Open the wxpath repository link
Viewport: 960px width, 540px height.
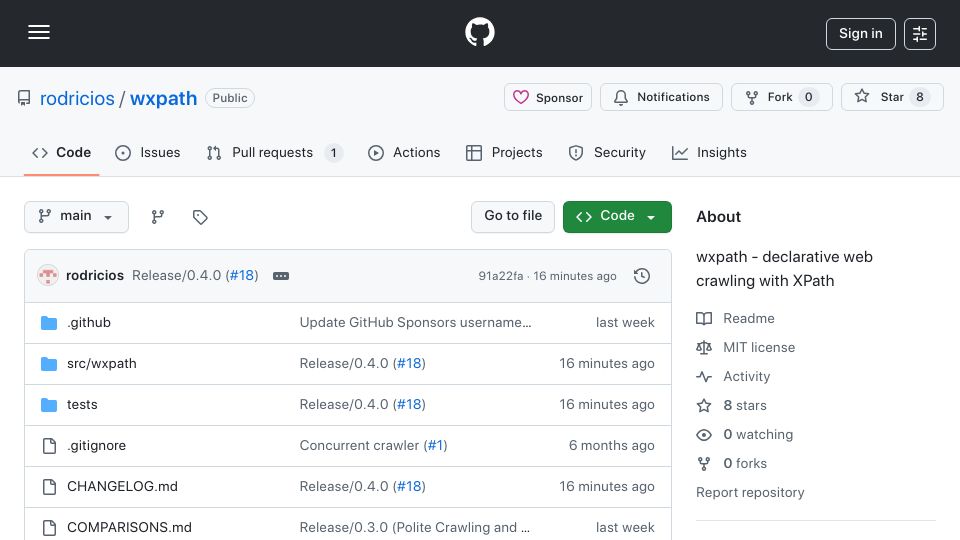click(x=163, y=98)
